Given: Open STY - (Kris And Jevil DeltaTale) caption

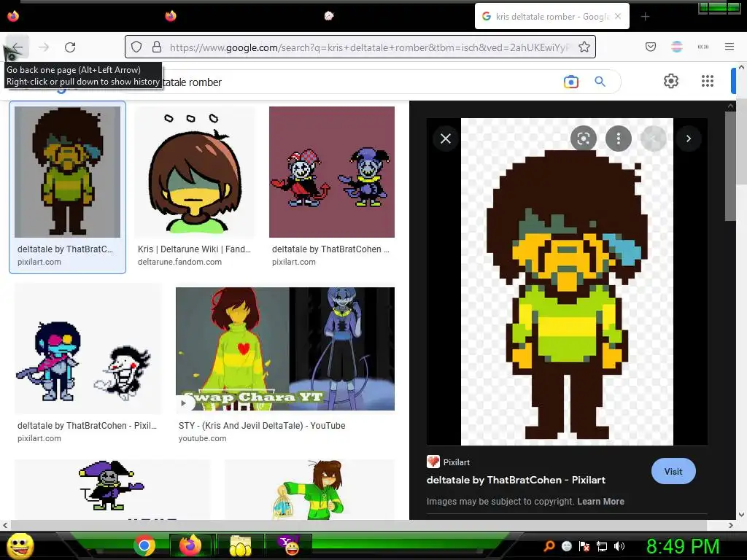Looking at the screenshot, I should (x=262, y=426).
